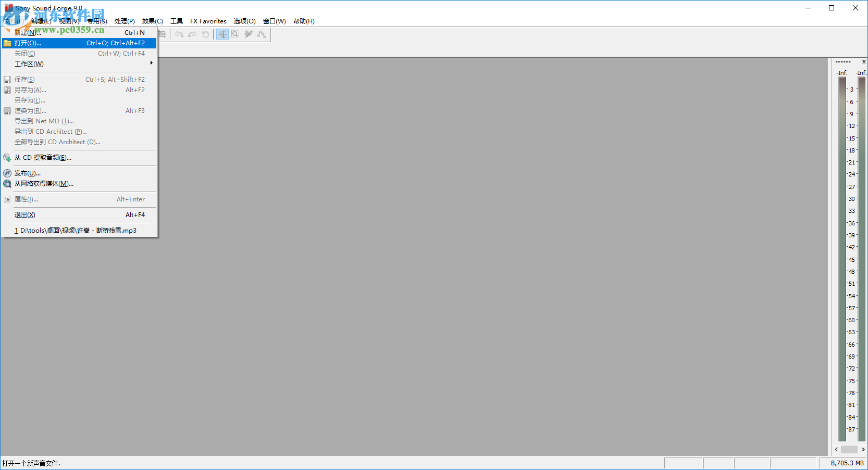Choose 退出(X) to exit the program

click(79, 215)
